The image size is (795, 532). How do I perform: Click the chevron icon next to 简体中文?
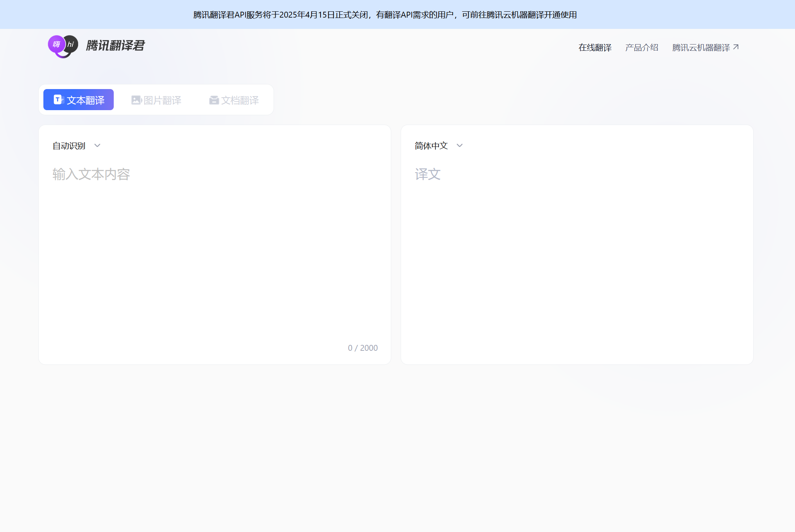coord(460,145)
